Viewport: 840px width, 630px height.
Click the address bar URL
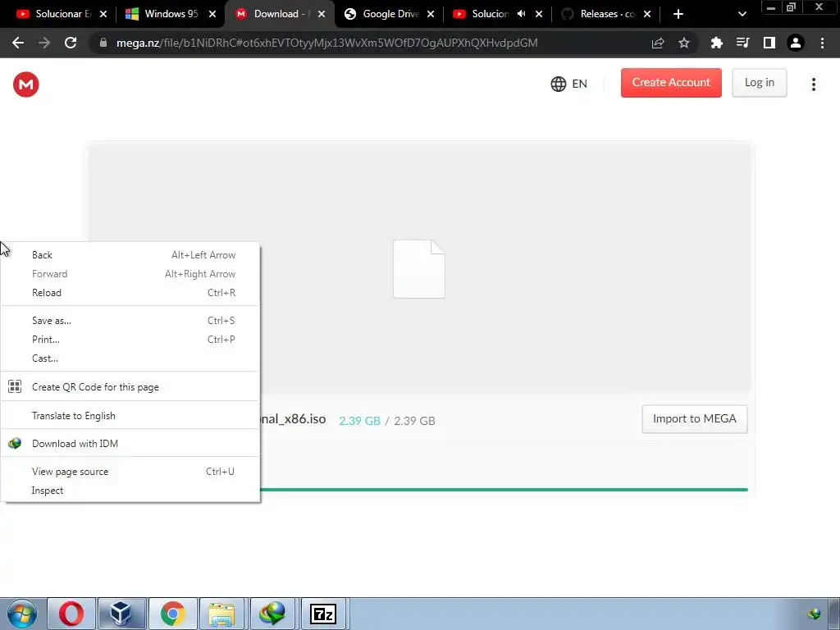[x=326, y=43]
